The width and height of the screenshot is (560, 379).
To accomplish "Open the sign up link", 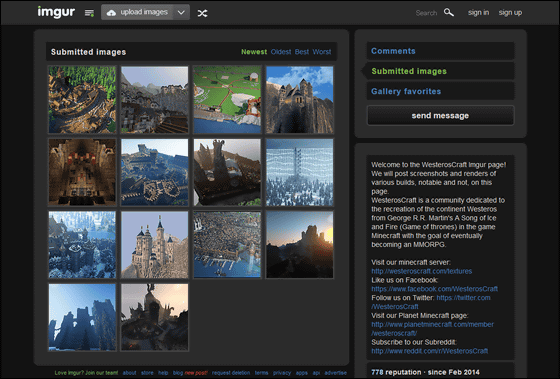I will [510, 13].
